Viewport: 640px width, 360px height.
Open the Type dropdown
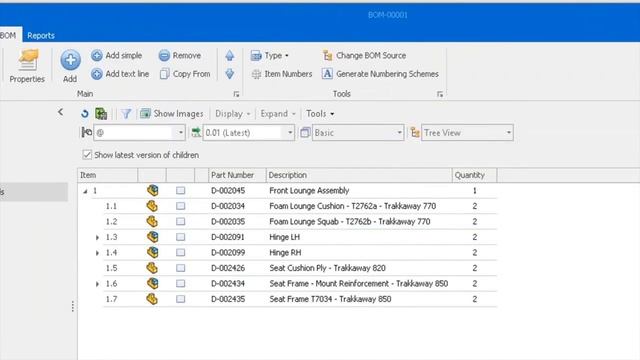tap(270, 56)
